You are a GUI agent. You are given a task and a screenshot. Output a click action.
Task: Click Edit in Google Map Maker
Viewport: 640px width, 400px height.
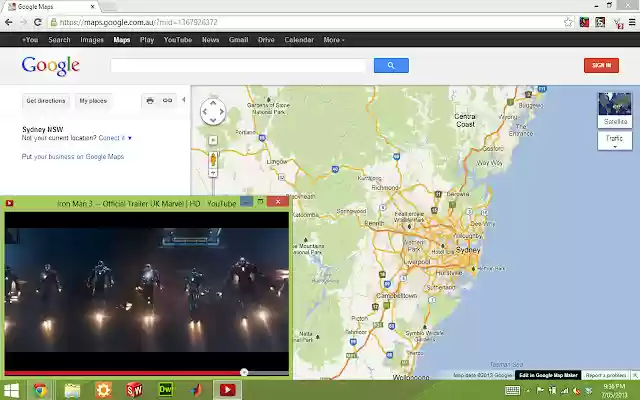click(x=548, y=375)
